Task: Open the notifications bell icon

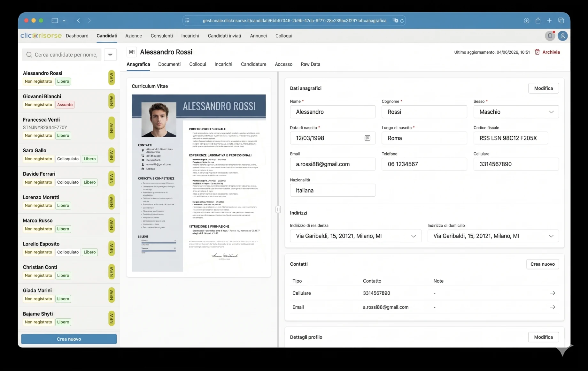Action: (550, 36)
